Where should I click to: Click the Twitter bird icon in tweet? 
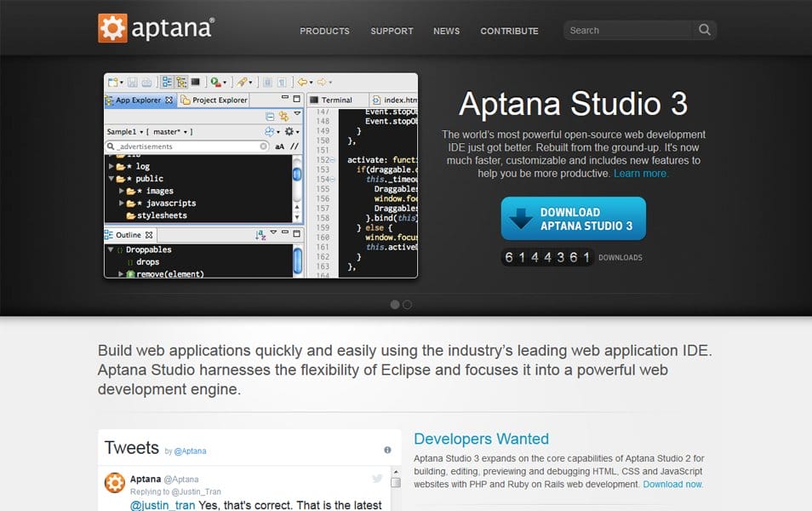tap(377, 479)
